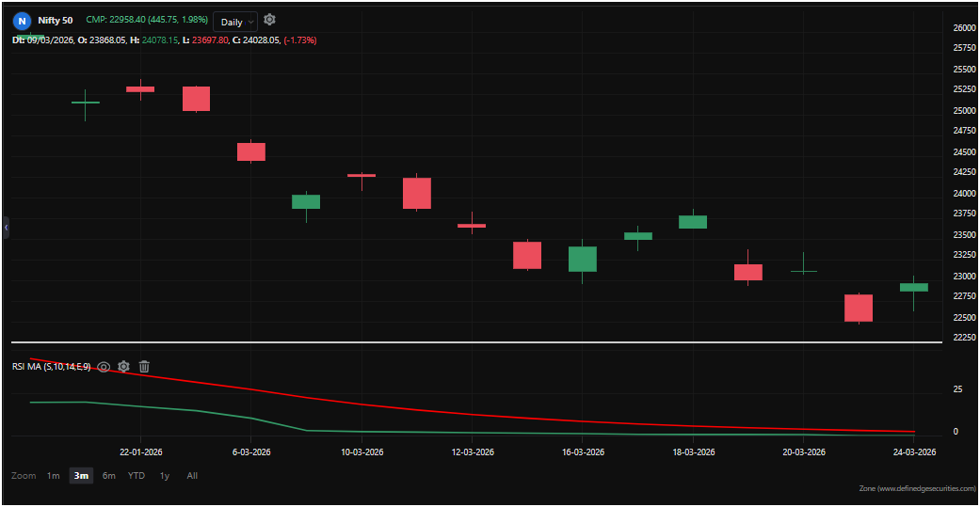Click the last green candle above 24-03-2026
The image size is (980, 507).
(913, 287)
